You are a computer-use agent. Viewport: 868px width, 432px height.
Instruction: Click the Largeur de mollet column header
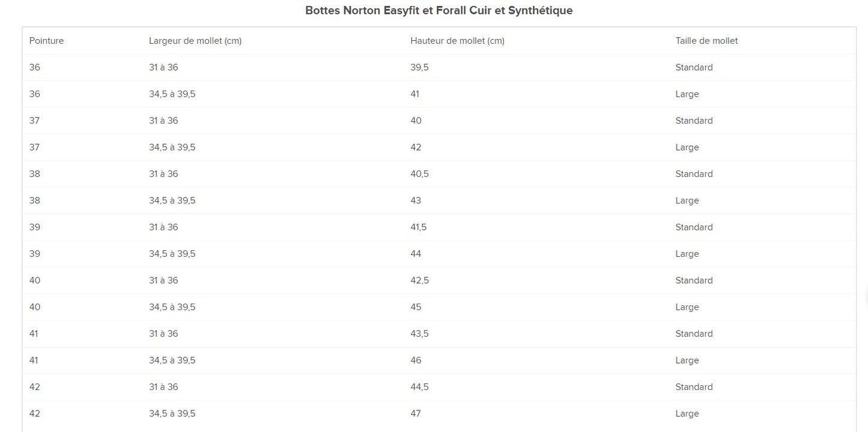pos(195,41)
